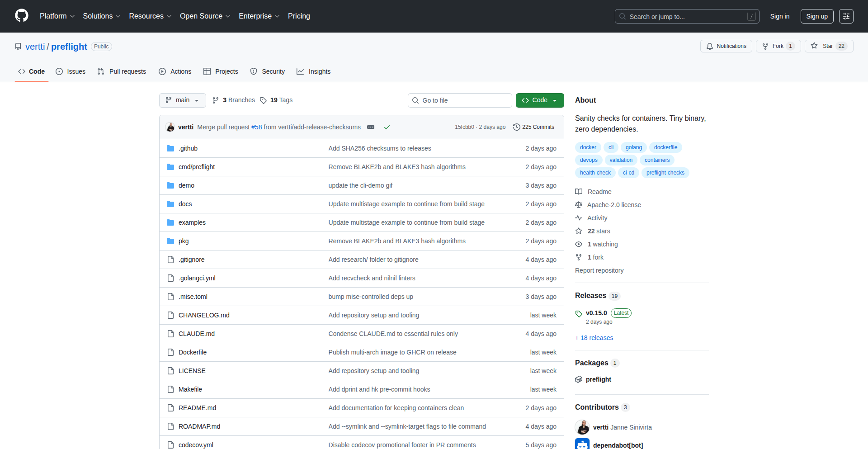Open the Report repository link
The width and height of the screenshot is (868, 449).
click(599, 270)
